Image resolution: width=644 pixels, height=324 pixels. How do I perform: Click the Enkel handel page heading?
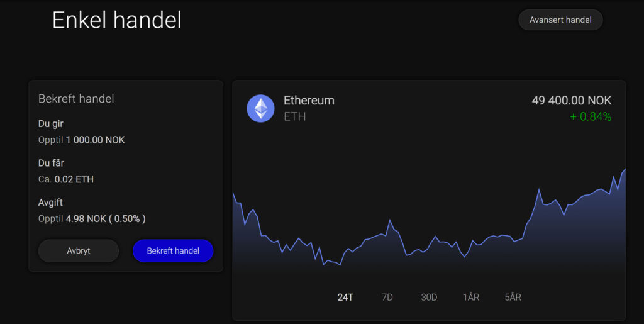coord(117,20)
